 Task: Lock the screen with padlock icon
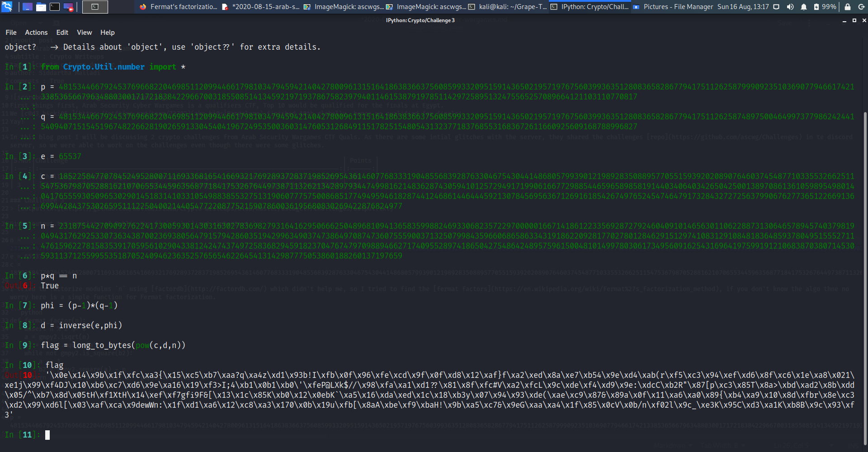pos(848,7)
